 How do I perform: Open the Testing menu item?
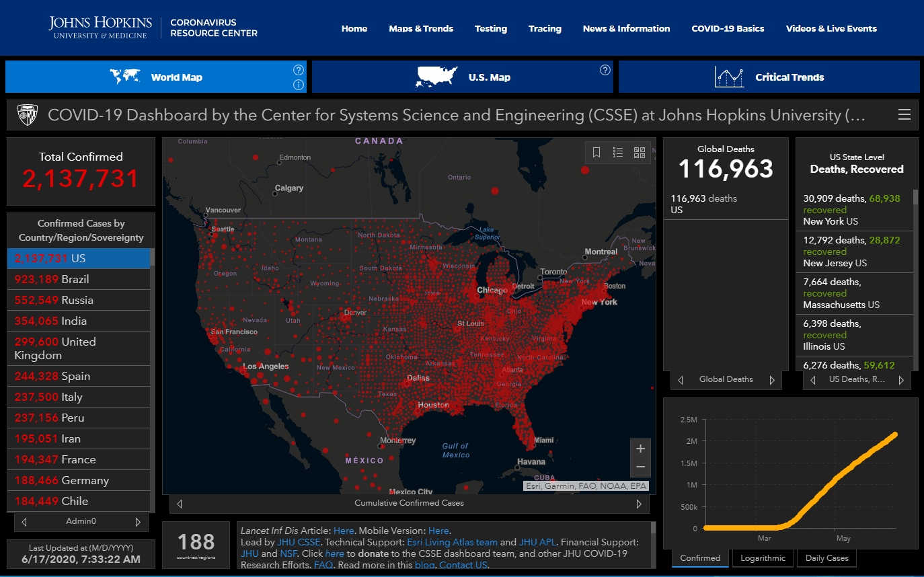click(x=491, y=28)
